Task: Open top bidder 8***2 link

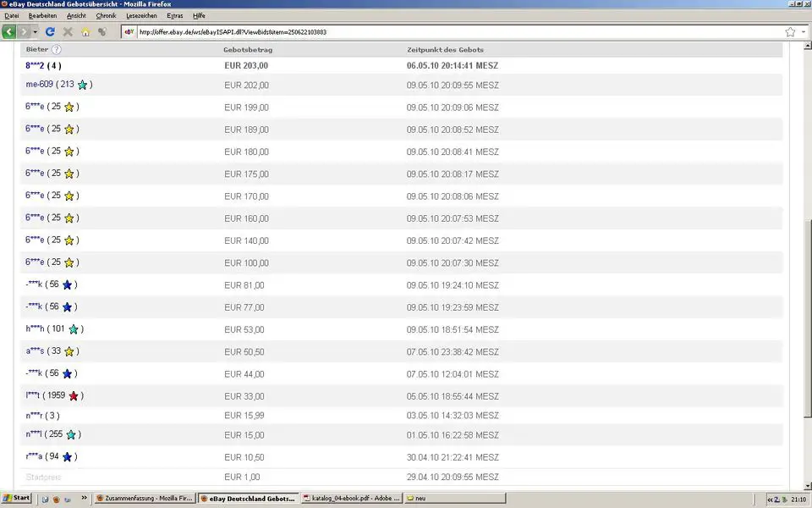Action: point(34,65)
